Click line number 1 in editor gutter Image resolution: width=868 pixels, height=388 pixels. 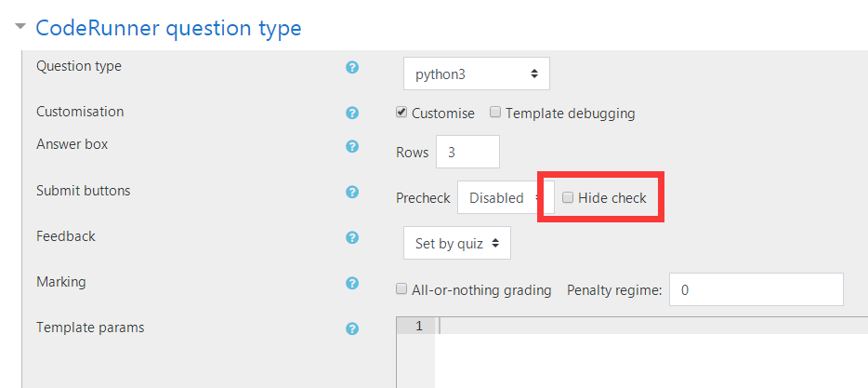coord(418,326)
